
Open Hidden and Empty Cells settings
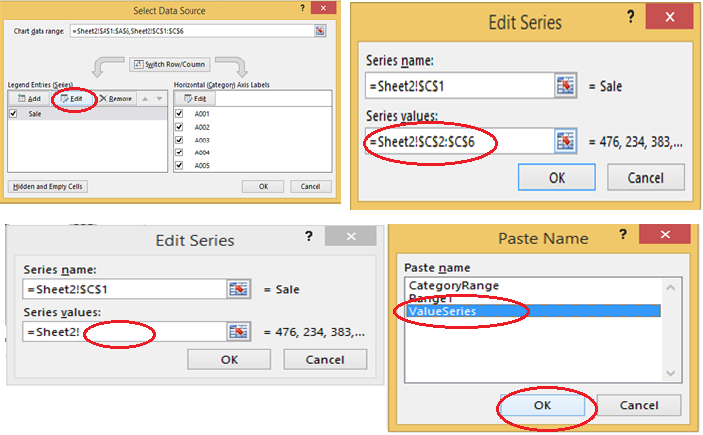(x=48, y=186)
